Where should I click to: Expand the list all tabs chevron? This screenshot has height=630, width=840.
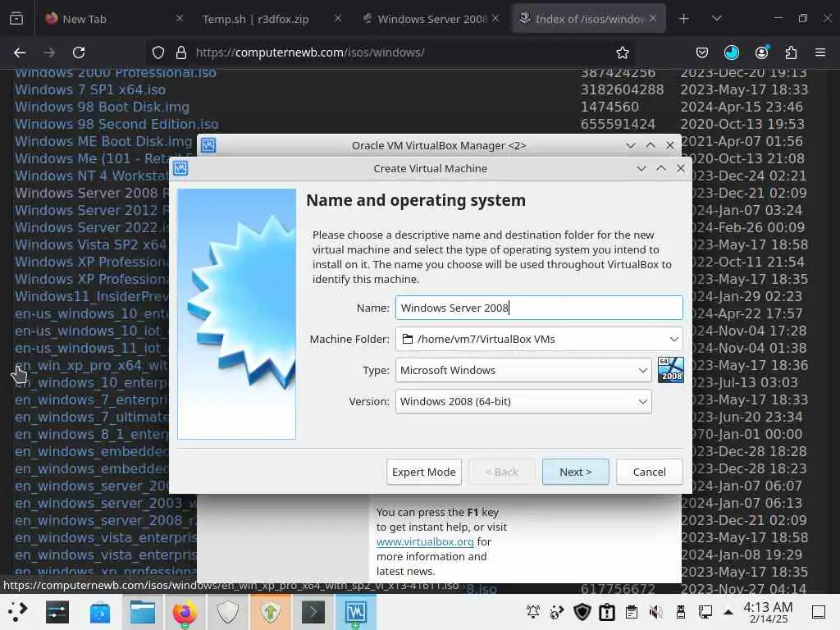tap(717, 19)
